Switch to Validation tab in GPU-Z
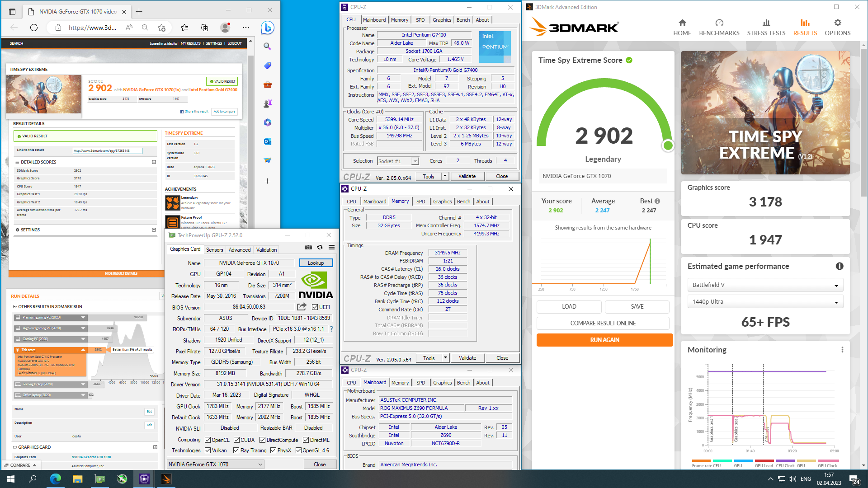868x488 pixels. pyautogui.click(x=266, y=249)
